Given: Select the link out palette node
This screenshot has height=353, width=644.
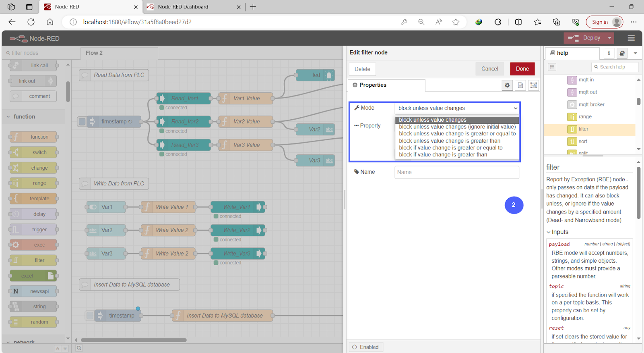Looking at the screenshot, I should point(33,81).
